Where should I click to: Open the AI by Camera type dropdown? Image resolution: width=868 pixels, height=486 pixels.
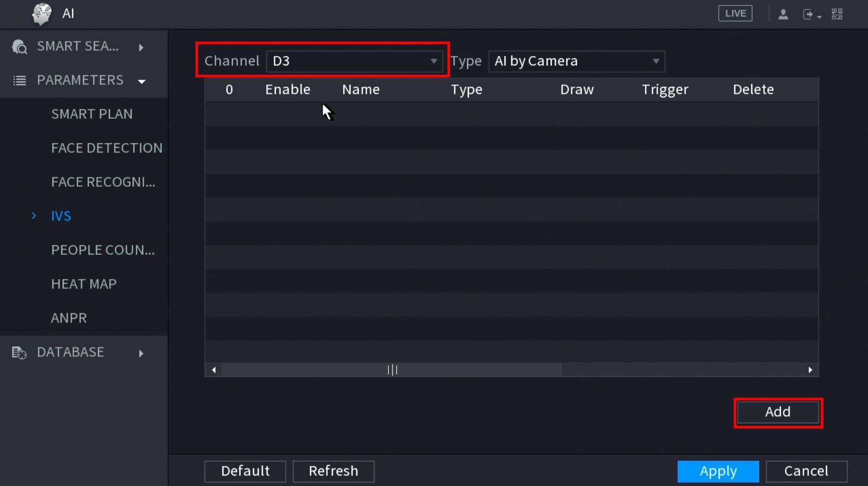point(577,61)
